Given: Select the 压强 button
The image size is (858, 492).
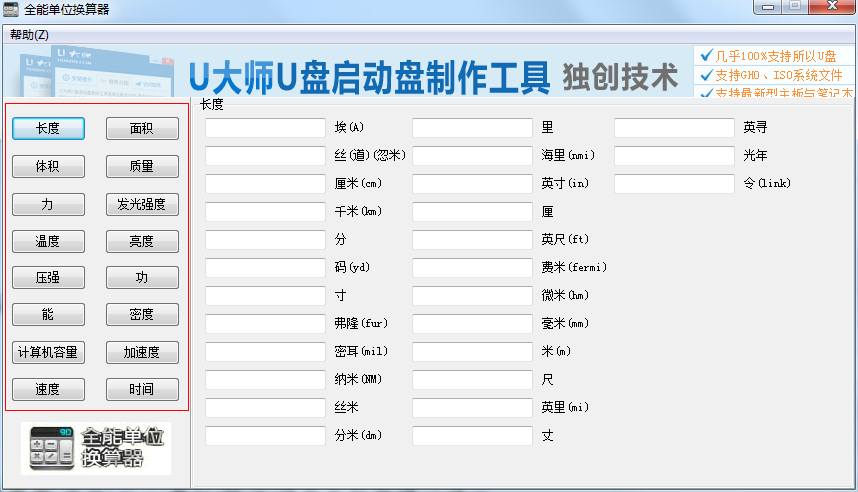Looking at the screenshot, I should (x=48, y=277).
